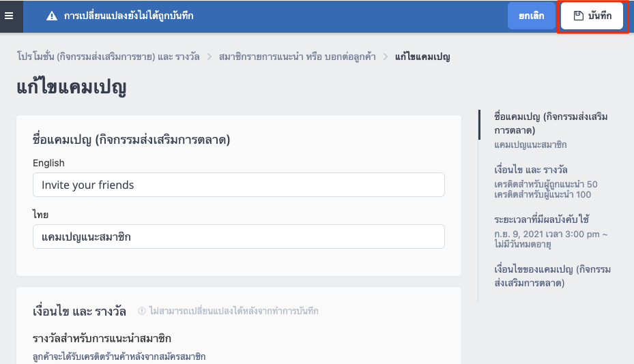Focus the ไทย campaign name field
The image size is (634, 364).
(x=239, y=237)
